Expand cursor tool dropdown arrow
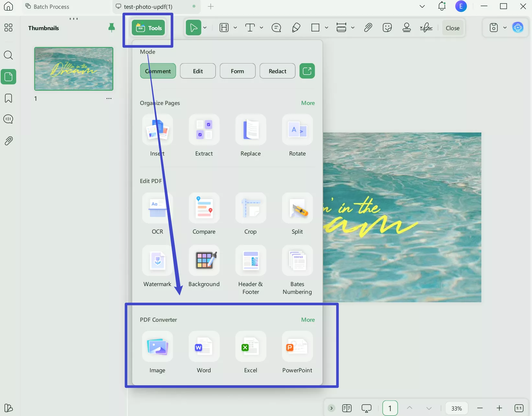Screen dimensions: 532x416 (x=205, y=28)
